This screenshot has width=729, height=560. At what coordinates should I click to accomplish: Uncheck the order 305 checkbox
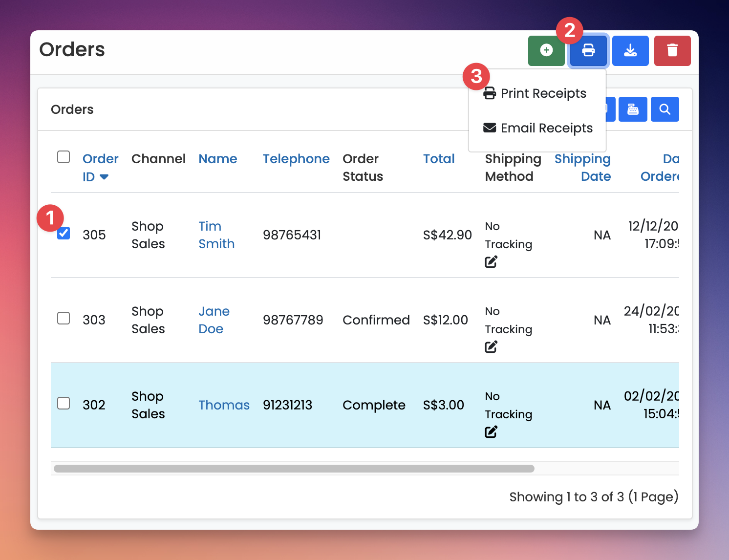64,233
